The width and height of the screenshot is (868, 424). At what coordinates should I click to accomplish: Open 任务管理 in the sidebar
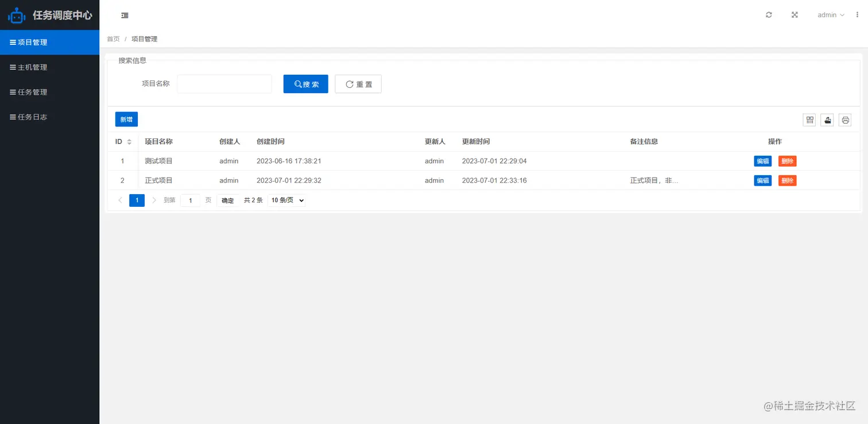click(49, 92)
